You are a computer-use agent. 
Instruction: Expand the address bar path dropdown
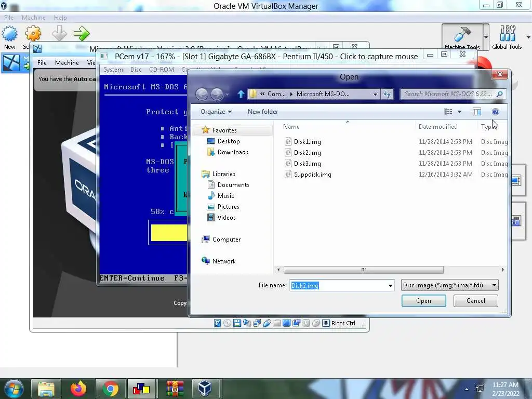point(375,95)
